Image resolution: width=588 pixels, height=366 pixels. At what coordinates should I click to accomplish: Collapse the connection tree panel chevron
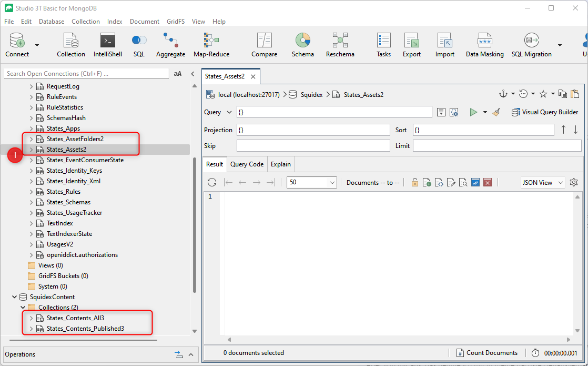[192, 74]
